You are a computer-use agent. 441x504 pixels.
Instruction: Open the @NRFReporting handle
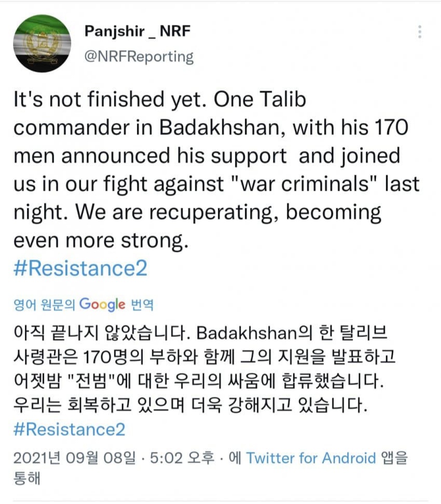pos(139,57)
